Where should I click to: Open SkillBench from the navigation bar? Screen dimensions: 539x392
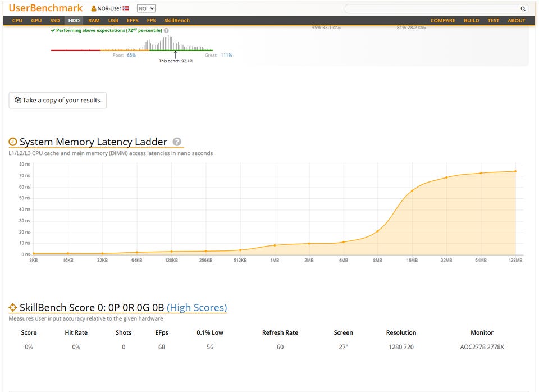coord(177,21)
